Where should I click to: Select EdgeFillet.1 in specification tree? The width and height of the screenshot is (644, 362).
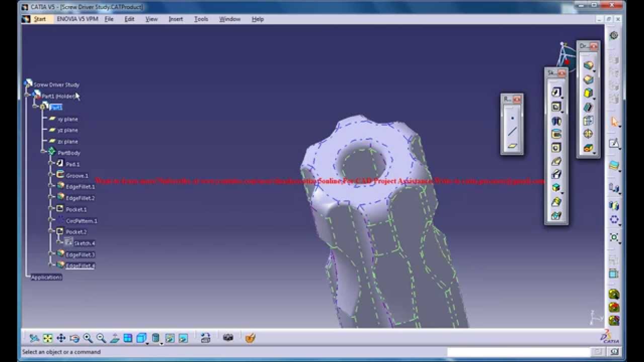tap(80, 187)
